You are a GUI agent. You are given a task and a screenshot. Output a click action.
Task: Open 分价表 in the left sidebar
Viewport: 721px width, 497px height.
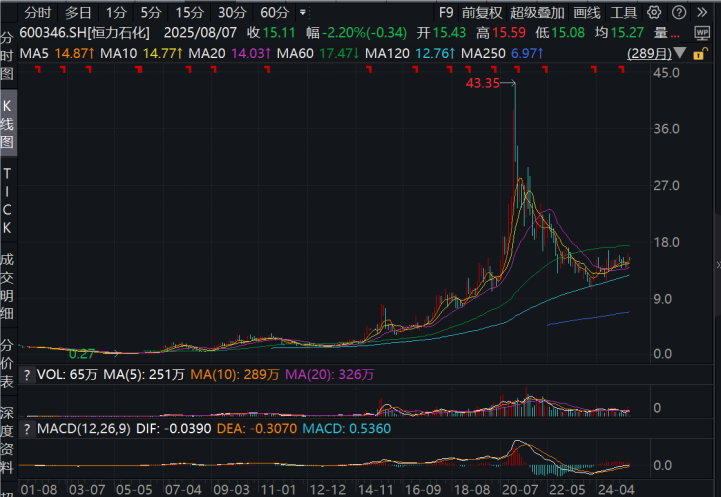[x=7, y=363]
